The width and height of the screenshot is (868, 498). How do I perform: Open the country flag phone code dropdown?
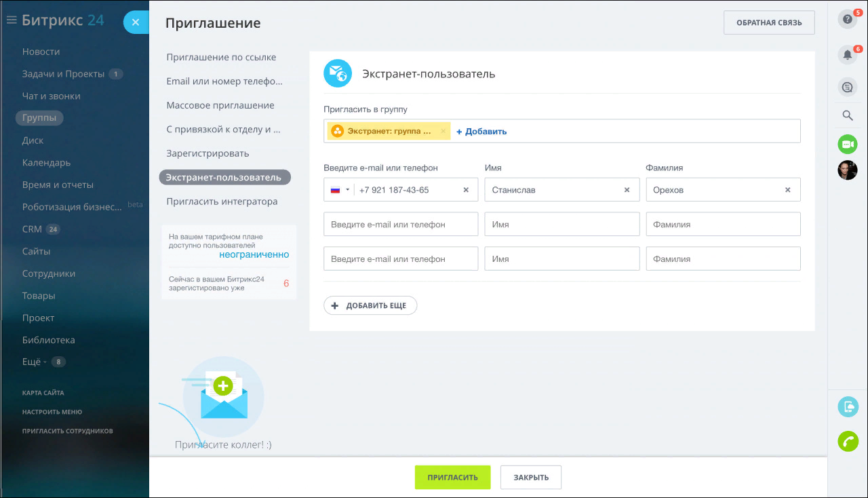coord(340,190)
